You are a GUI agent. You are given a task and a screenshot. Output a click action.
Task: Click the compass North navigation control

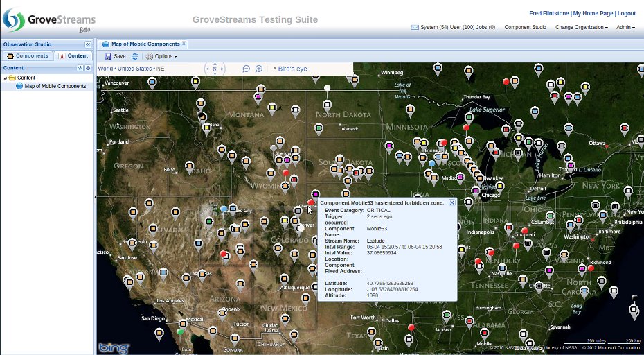pos(215,69)
